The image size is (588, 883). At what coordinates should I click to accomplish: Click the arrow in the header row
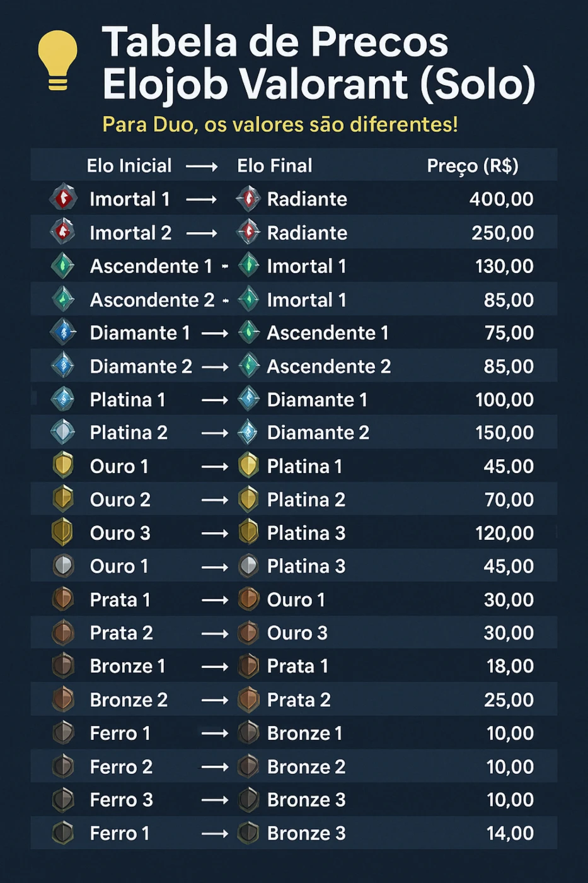(202, 167)
